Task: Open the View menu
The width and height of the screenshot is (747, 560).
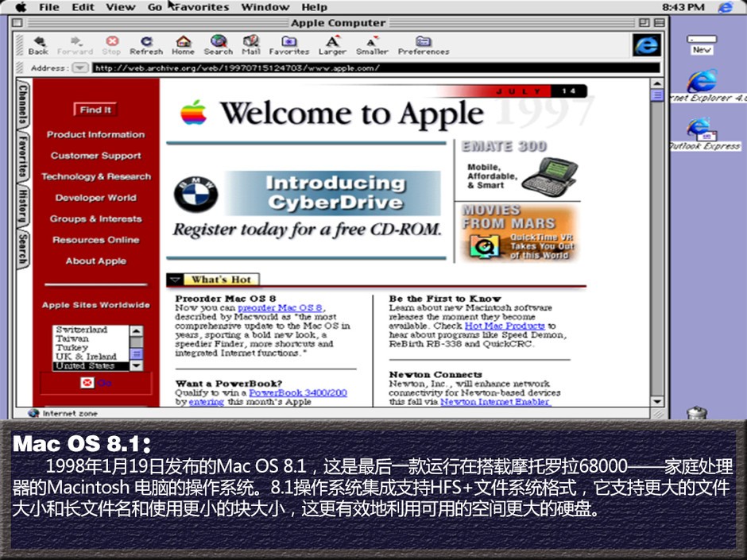Action: 121,7
